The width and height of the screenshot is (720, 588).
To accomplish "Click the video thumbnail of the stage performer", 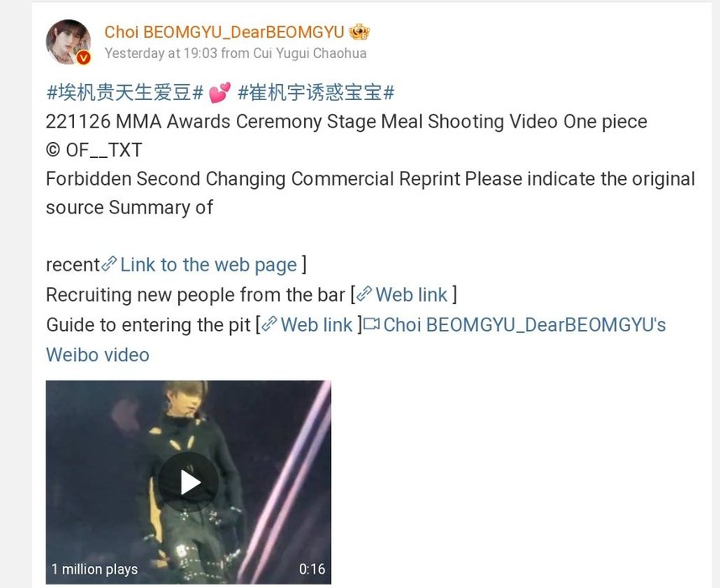I will (188, 482).
